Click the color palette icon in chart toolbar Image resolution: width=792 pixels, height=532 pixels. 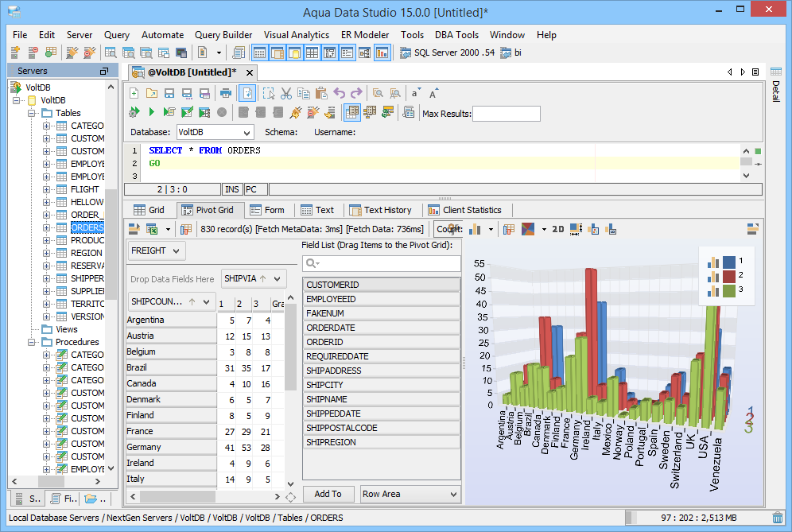coord(528,229)
